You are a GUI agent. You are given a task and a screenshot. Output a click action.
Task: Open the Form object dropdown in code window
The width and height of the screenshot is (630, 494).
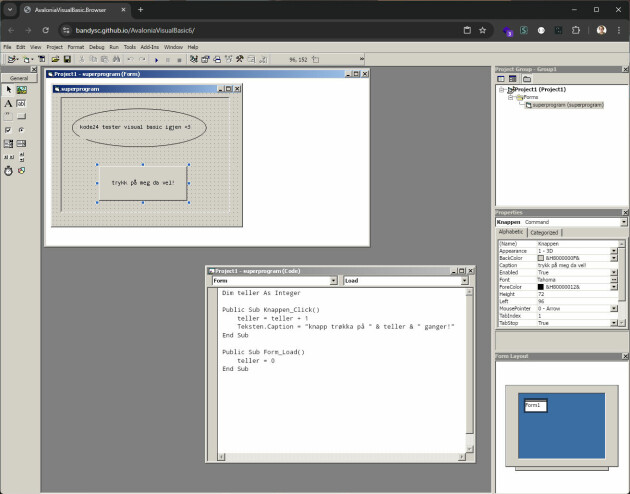[x=333, y=281]
